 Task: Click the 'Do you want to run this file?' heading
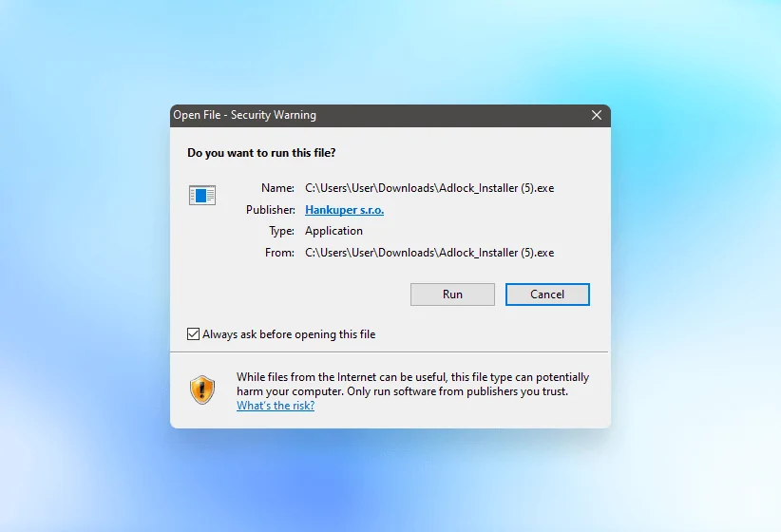[261, 152]
